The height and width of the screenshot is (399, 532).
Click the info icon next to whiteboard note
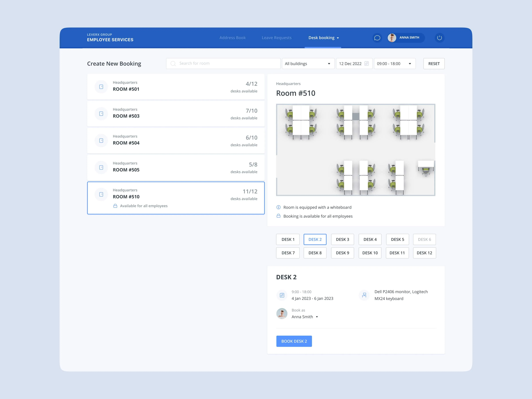(x=278, y=207)
